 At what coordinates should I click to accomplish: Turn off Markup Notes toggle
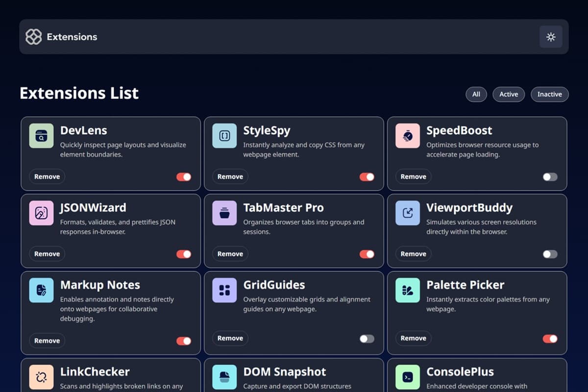[184, 341]
